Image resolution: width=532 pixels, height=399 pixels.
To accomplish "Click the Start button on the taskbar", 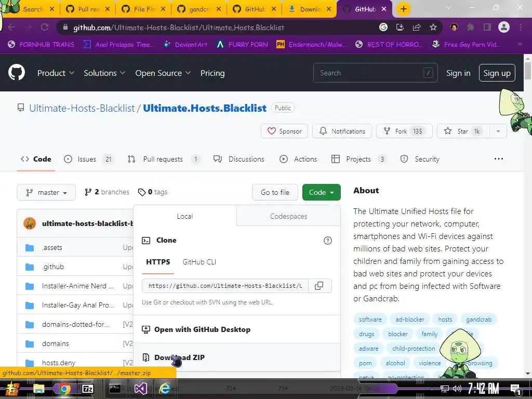I will point(12,389).
